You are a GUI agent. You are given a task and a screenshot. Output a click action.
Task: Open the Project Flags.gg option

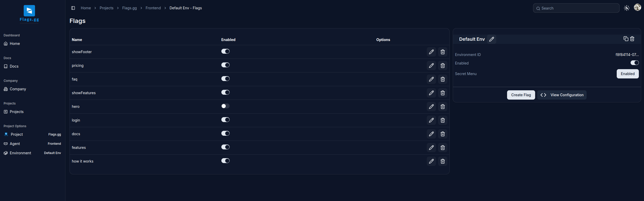coord(32,134)
